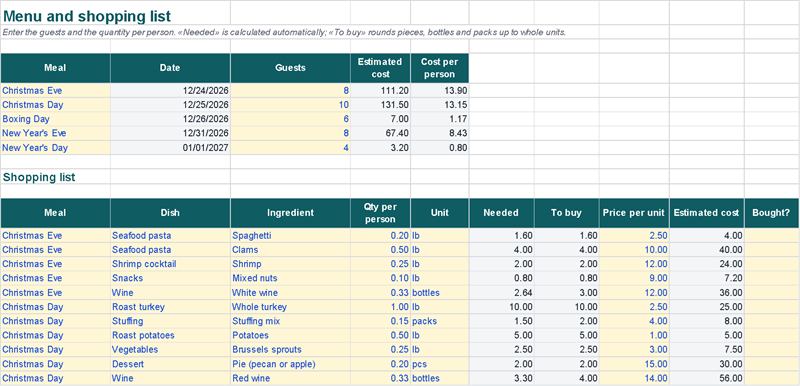
Task: Click cost per person 13.15
Action: (x=439, y=105)
